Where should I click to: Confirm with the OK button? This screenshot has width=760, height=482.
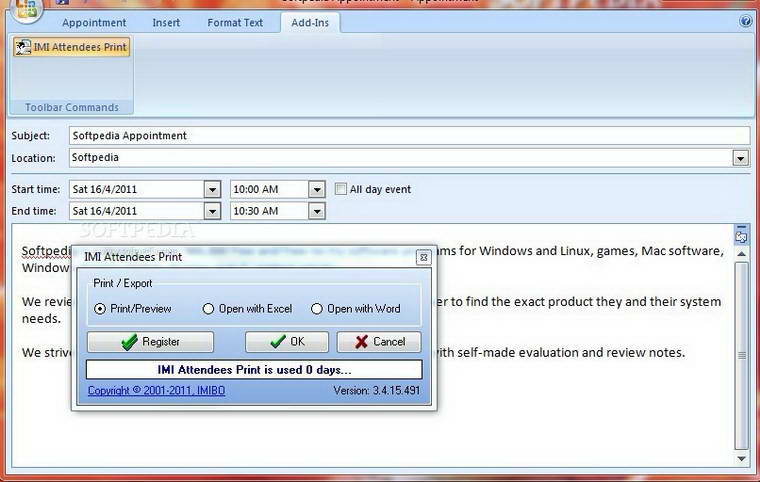pos(287,342)
